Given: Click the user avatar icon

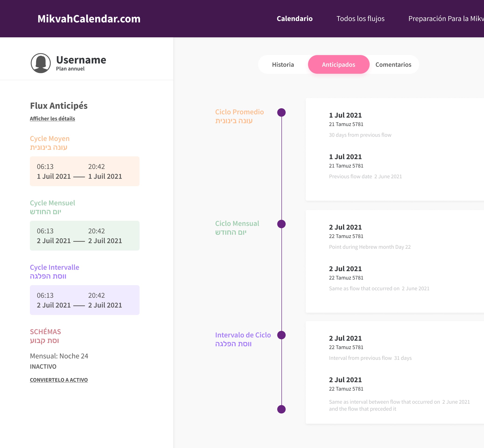Looking at the screenshot, I should point(41,63).
